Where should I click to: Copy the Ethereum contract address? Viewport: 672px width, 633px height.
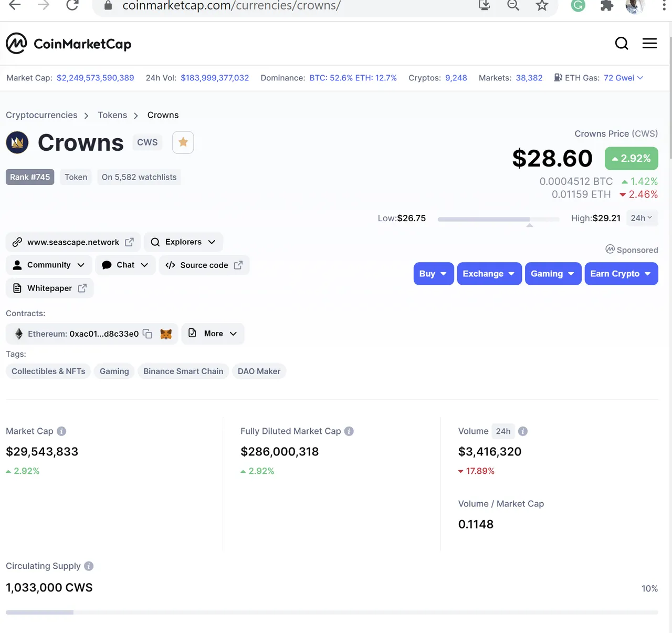[148, 334]
